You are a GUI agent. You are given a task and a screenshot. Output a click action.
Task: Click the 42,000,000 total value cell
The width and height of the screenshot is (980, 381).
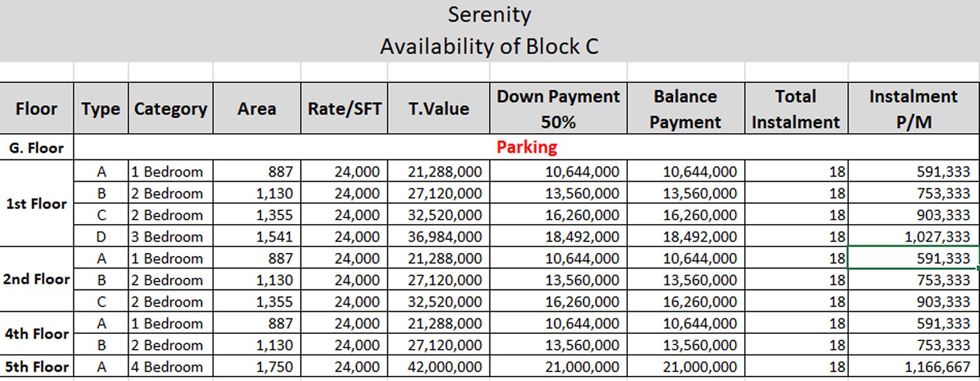coord(438,367)
